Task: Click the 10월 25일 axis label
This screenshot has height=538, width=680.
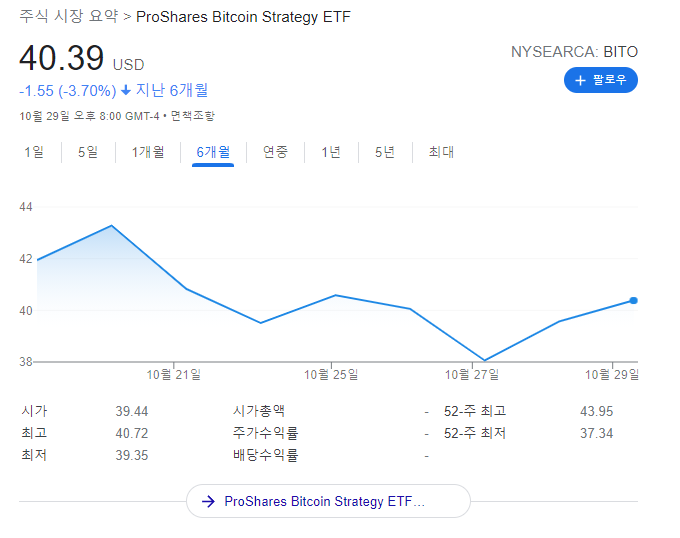Action: click(331, 375)
